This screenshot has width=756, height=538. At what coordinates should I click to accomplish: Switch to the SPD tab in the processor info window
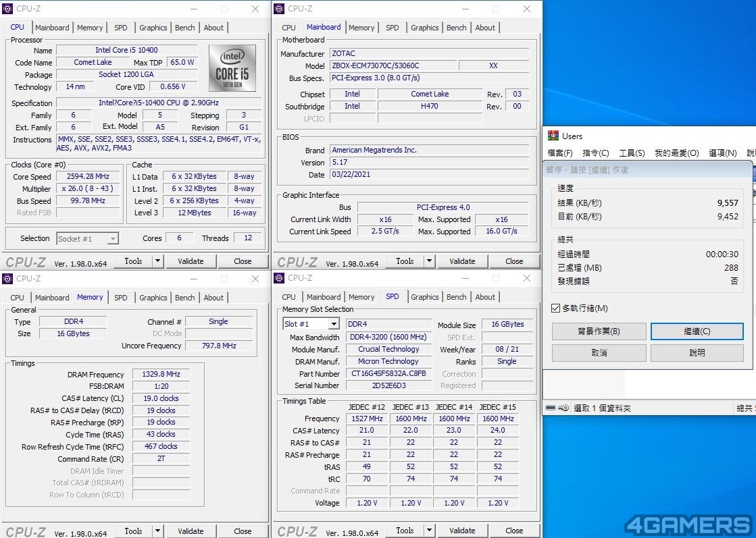pyautogui.click(x=120, y=28)
